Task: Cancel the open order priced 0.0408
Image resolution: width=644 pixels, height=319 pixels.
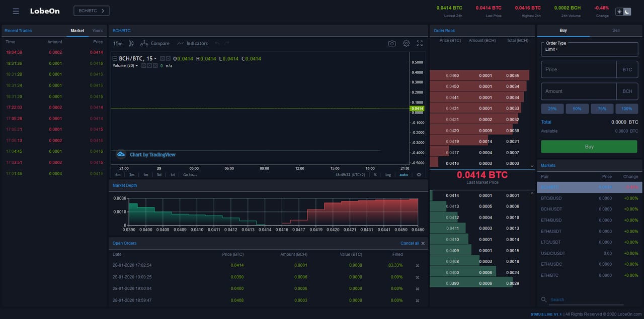Action: click(x=417, y=300)
